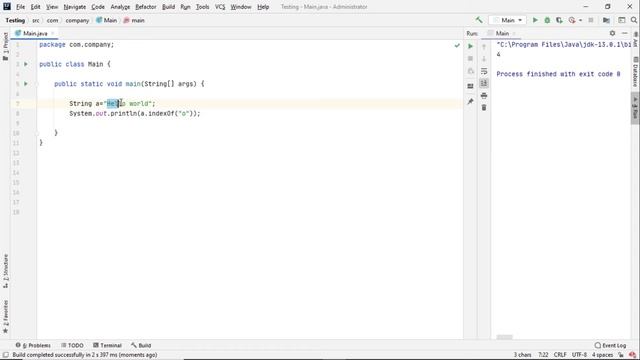Open the Navigate menu
The width and height of the screenshot is (640, 360).
pyautogui.click(x=75, y=7)
